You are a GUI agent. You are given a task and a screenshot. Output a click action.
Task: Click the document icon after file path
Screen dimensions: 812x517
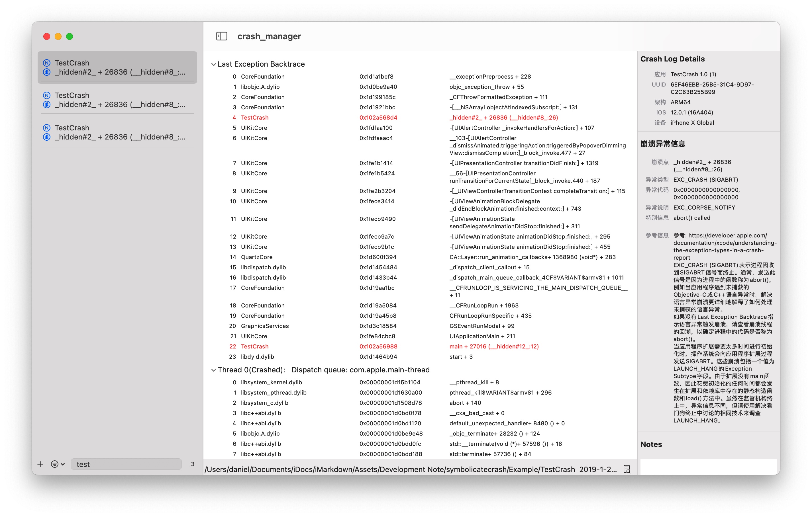tap(627, 469)
